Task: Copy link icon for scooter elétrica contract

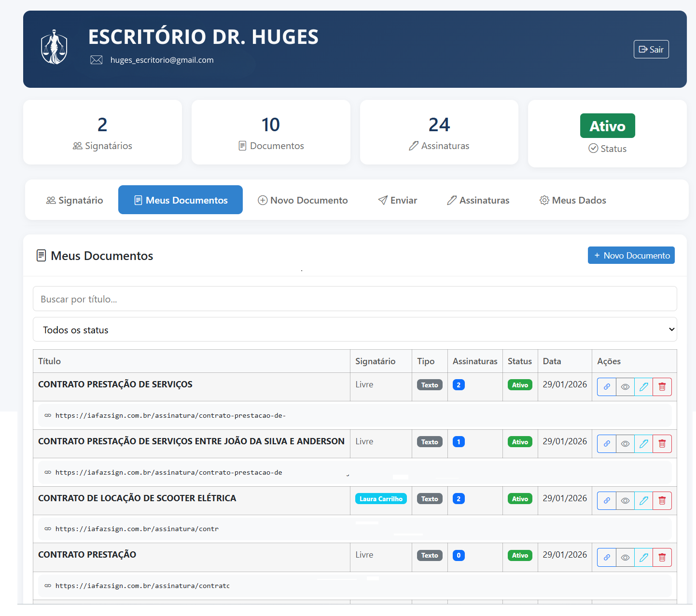Action: click(607, 501)
